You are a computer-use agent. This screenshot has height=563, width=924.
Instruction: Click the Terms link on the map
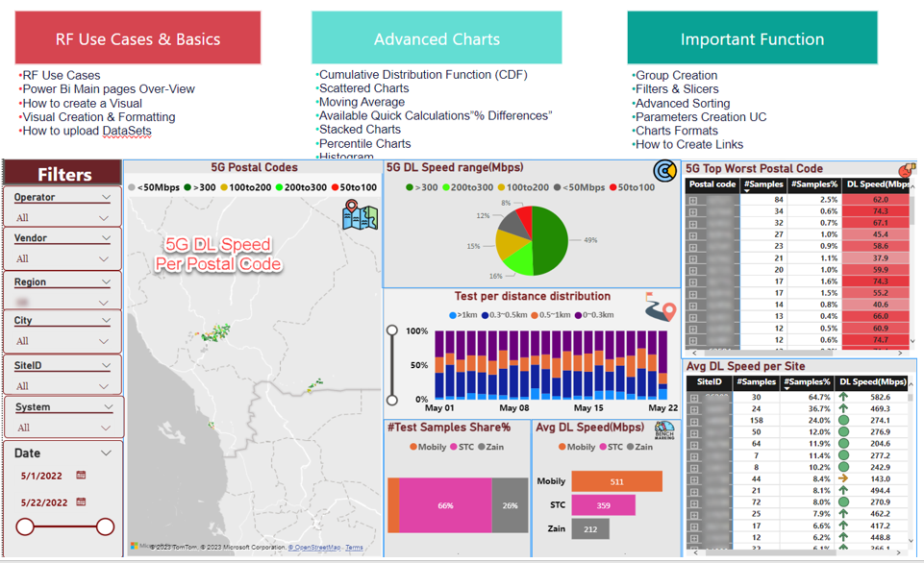pyautogui.click(x=354, y=545)
